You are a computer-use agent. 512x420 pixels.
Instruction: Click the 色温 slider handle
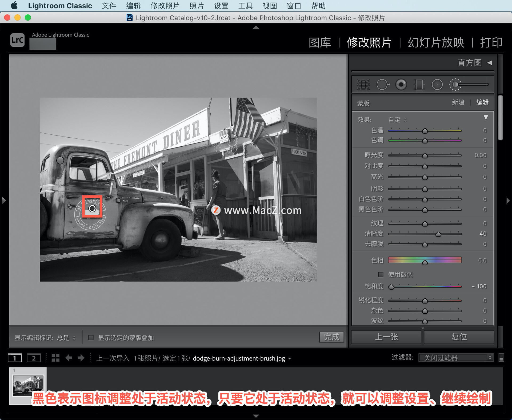click(425, 131)
